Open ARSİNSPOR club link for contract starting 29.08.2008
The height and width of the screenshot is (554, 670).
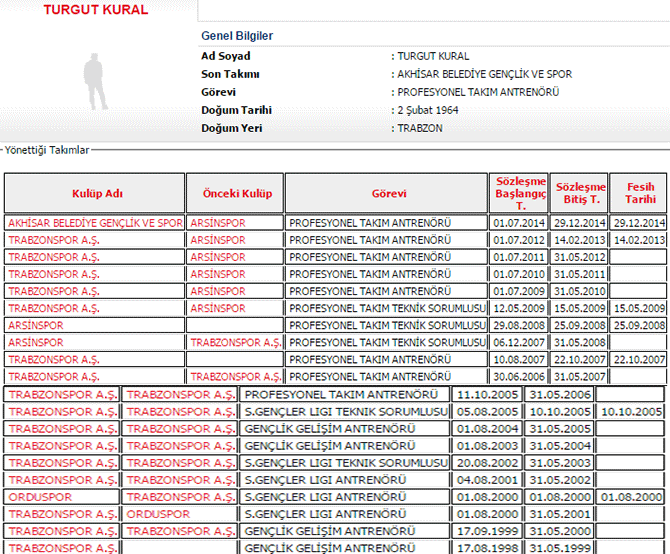pyautogui.click(x=35, y=325)
